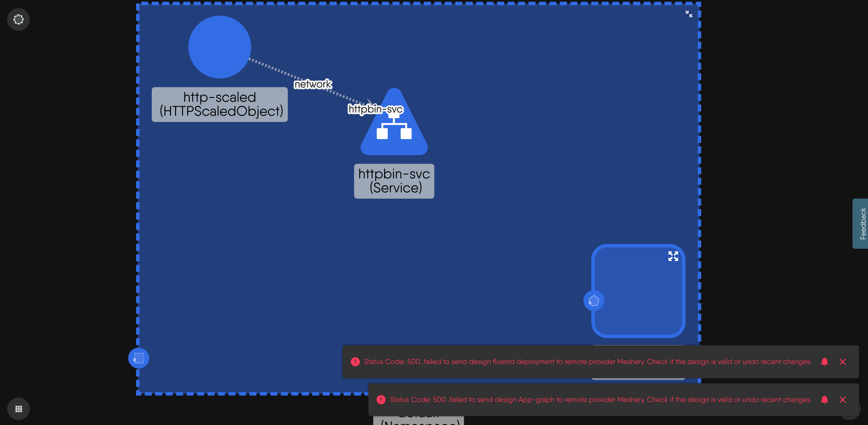Viewport: 868px width, 425px height.
Task: Click the fluentd deployment error message text
Action: point(588,362)
